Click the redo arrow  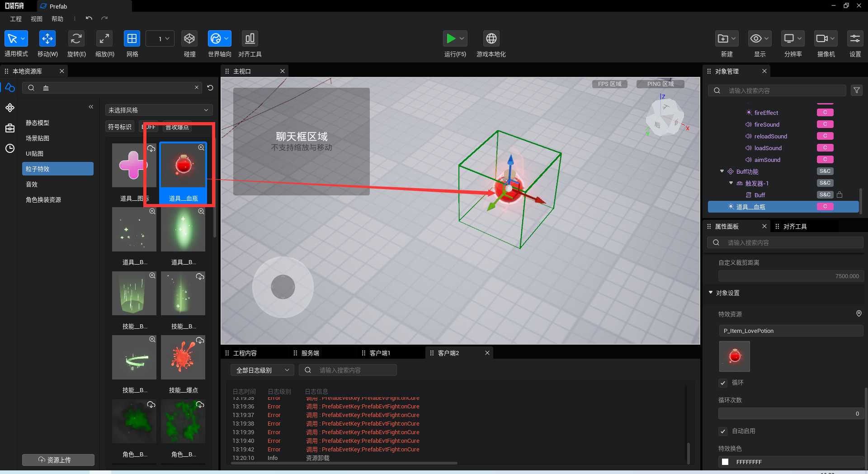click(x=104, y=19)
